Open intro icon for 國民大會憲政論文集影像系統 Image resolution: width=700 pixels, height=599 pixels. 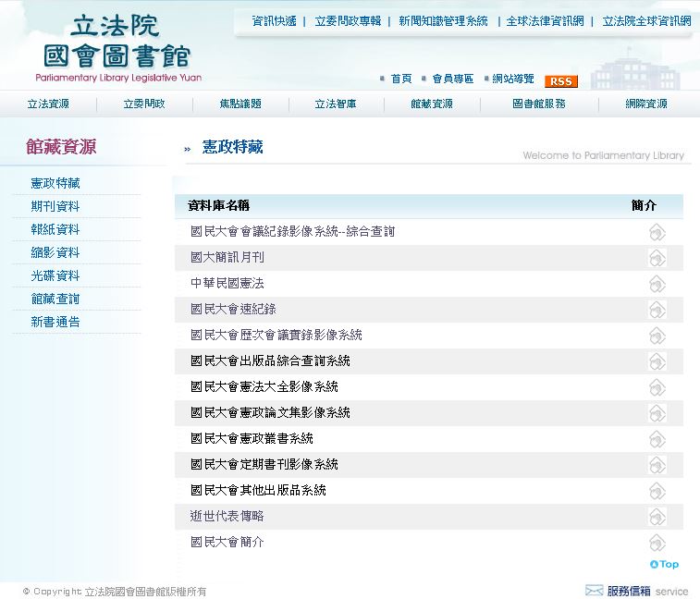[657, 413]
